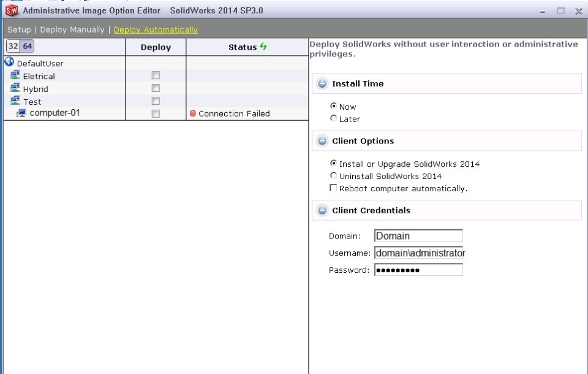Screen dimensions: 588x374
Task: Check the Deploy box for computer-01
Action: (x=156, y=114)
